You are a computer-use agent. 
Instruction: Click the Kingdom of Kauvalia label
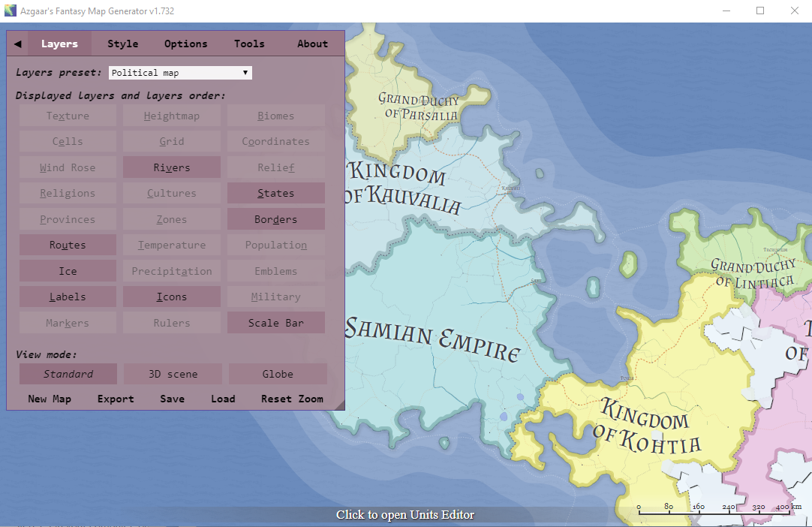(x=403, y=188)
